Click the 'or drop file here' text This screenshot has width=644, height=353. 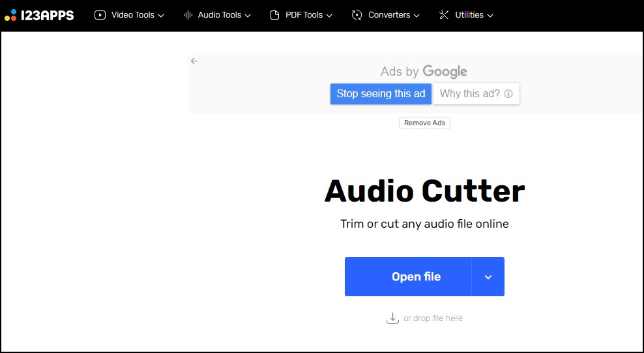[x=433, y=318]
